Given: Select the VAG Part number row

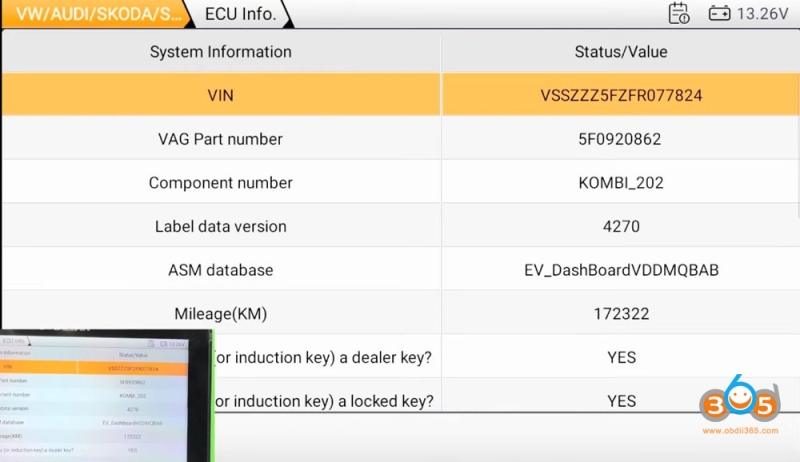Looking at the screenshot, I should [220, 139].
